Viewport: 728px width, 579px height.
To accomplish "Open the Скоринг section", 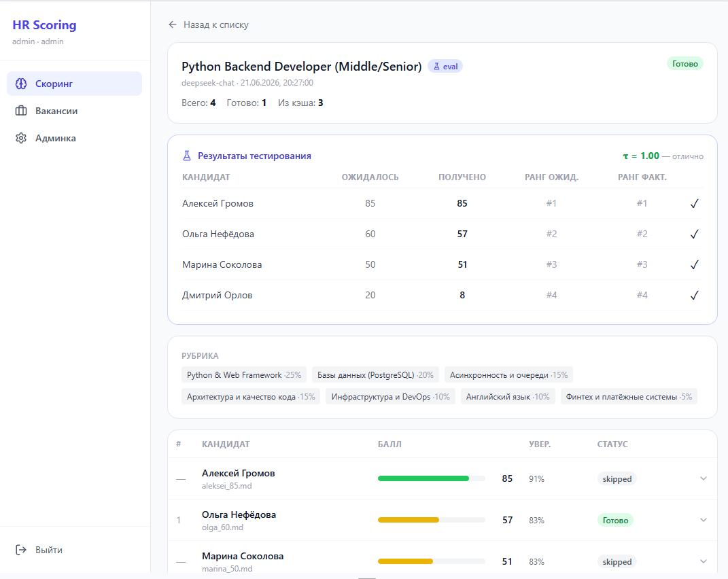I will point(74,84).
